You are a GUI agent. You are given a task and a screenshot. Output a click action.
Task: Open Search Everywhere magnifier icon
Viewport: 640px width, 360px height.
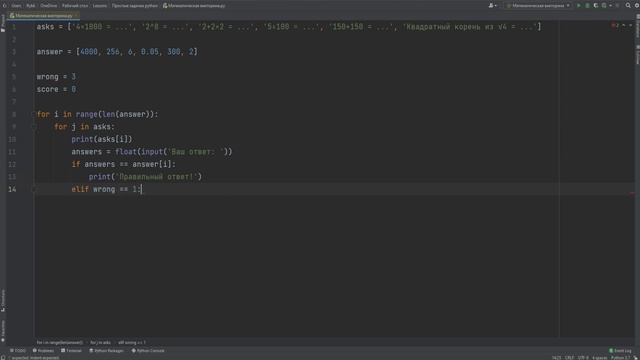click(x=628, y=6)
